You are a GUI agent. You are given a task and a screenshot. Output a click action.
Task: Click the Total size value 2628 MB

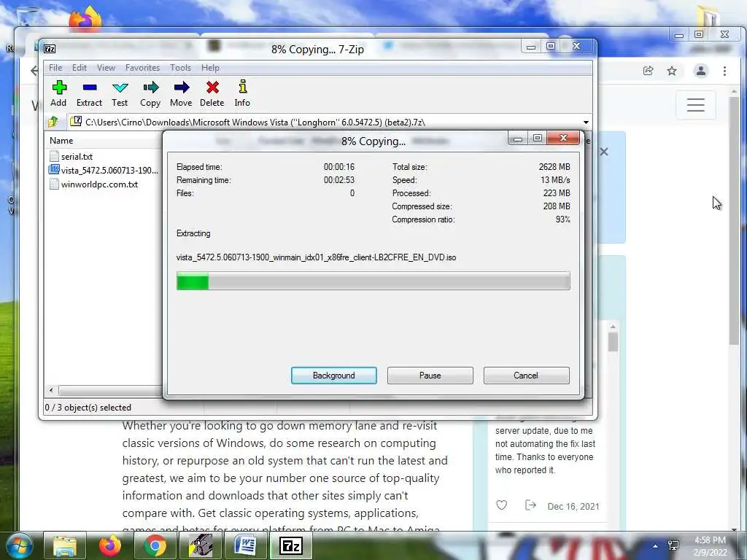click(554, 167)
